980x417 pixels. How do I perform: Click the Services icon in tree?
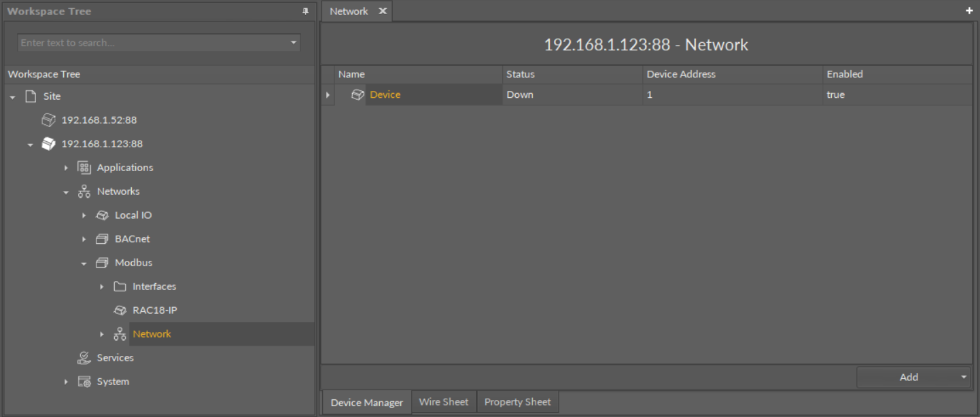coord(84,358)
